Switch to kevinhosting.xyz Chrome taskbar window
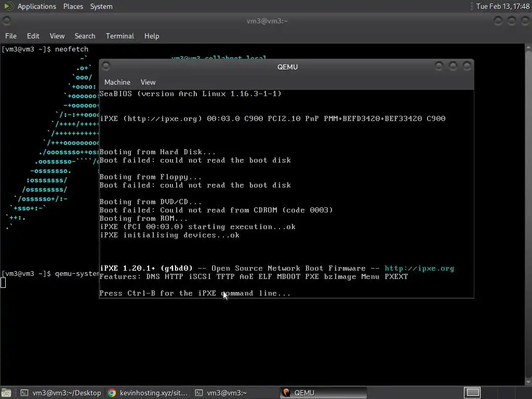Screen dimensions: 532x399 point(148,393)
